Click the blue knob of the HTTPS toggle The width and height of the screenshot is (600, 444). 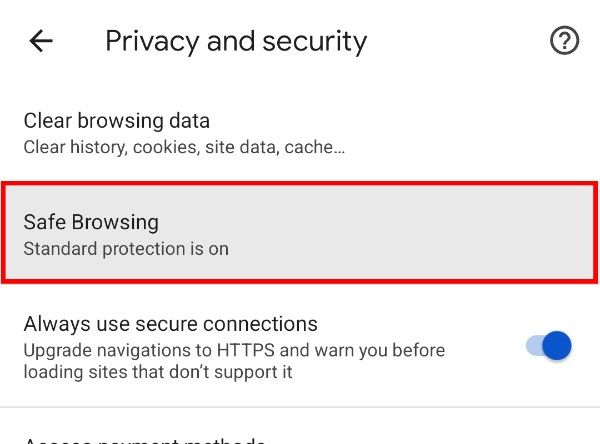pyautogui.click(x=557, y=347)
